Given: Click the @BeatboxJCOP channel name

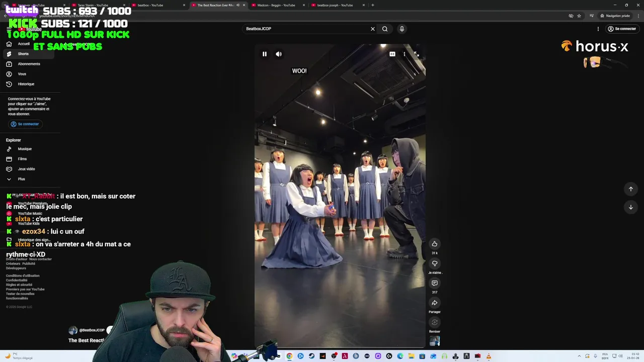Looking at the screenshot, I should 92,330.
